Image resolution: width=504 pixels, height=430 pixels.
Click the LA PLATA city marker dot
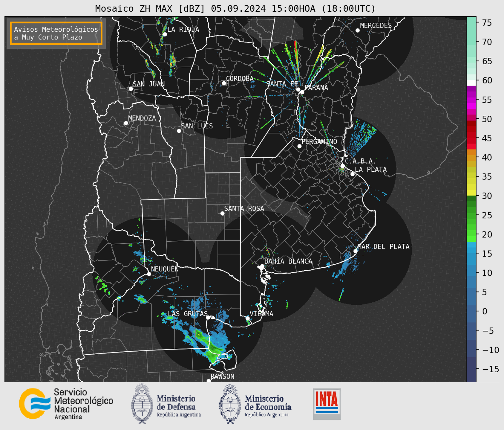[x=353, y=174]
